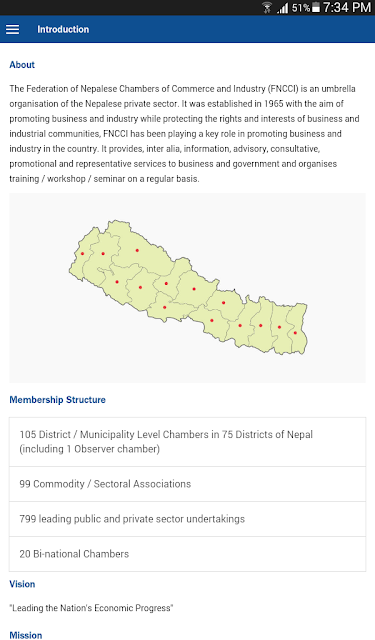Tap the Introduction title in header
375x640 pixels.
pyautogui.click(x=63, y=29)
